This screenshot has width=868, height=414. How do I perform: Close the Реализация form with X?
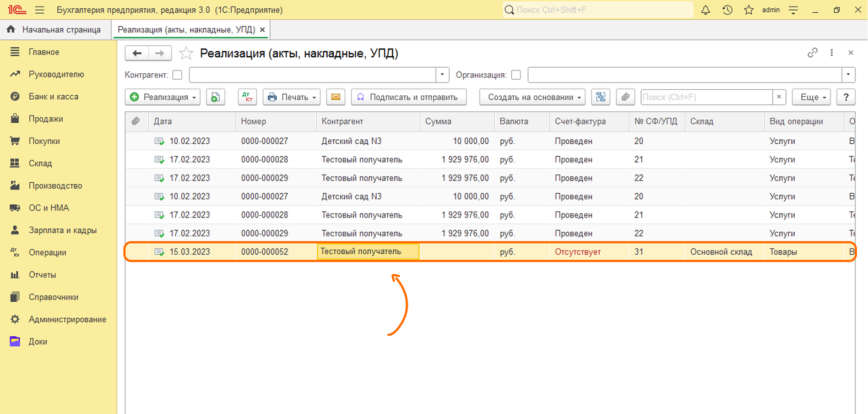851,53
